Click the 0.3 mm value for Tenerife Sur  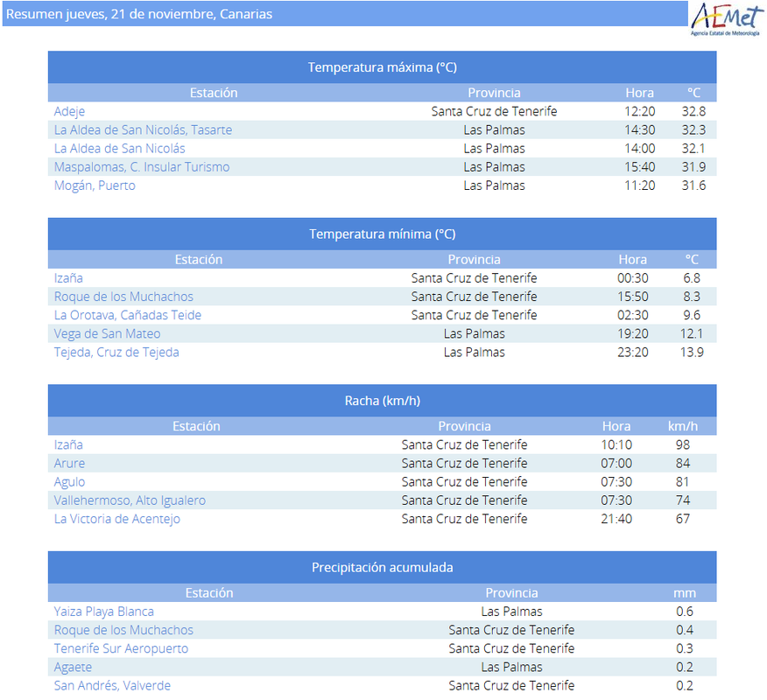[685, 648]
